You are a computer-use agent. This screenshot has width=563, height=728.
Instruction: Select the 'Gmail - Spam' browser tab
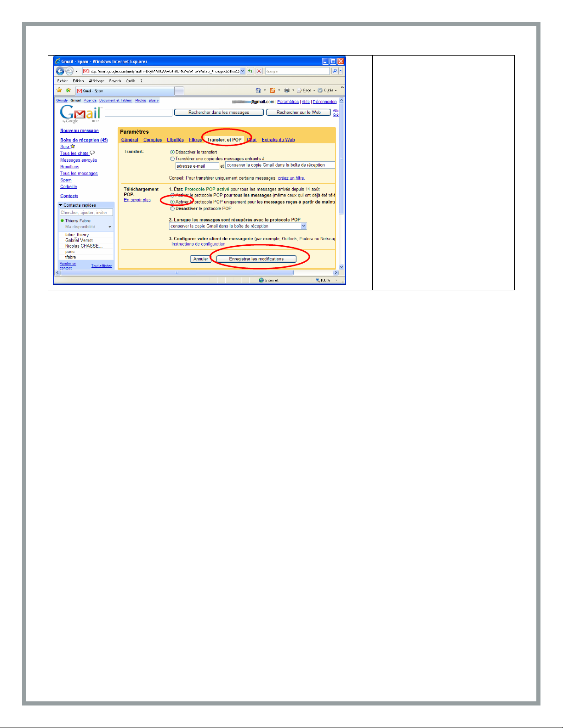point(125,91)
